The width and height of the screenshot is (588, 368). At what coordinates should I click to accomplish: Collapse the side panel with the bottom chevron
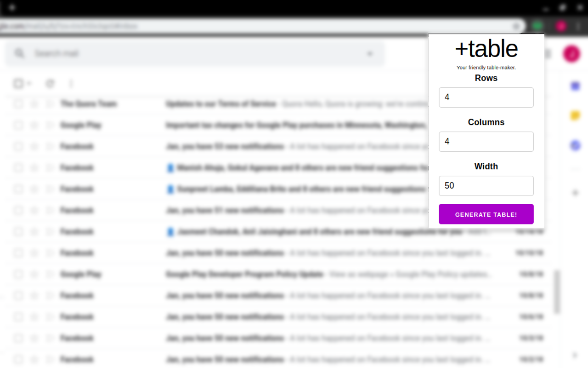point(575,355)
